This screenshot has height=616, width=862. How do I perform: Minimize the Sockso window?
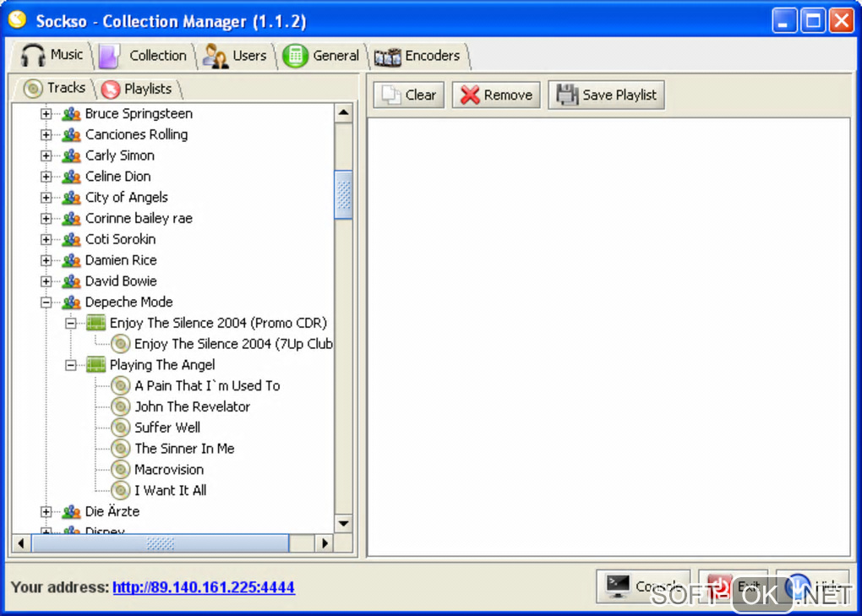click(784, 21)
